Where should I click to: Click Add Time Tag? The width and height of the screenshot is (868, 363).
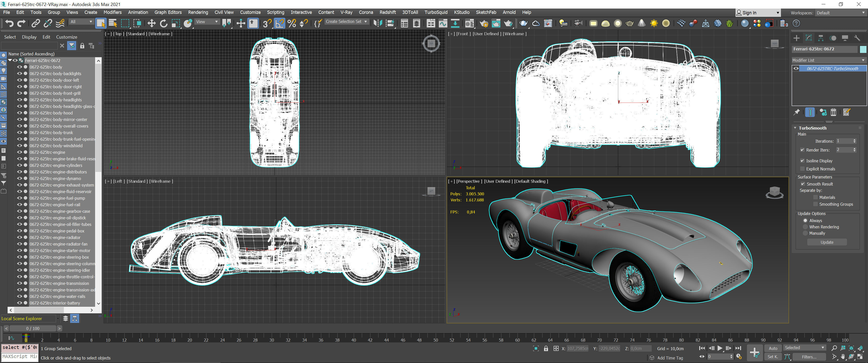(x=670, y=358)
